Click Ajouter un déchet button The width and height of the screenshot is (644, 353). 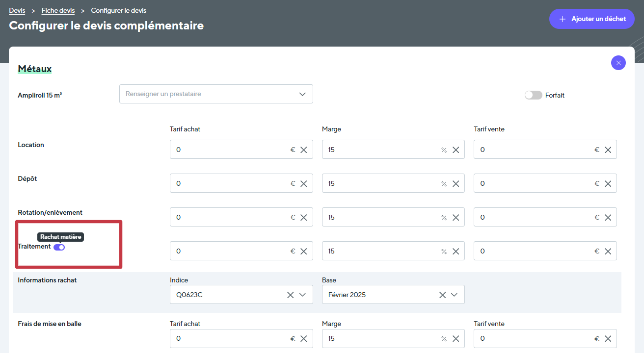[x=591, y=19]
